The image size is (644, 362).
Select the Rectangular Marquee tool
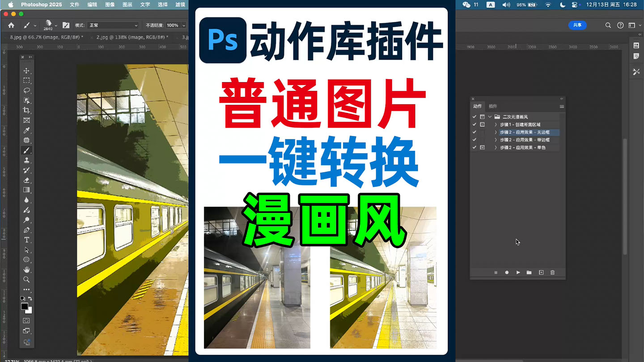tap(26, 80)
